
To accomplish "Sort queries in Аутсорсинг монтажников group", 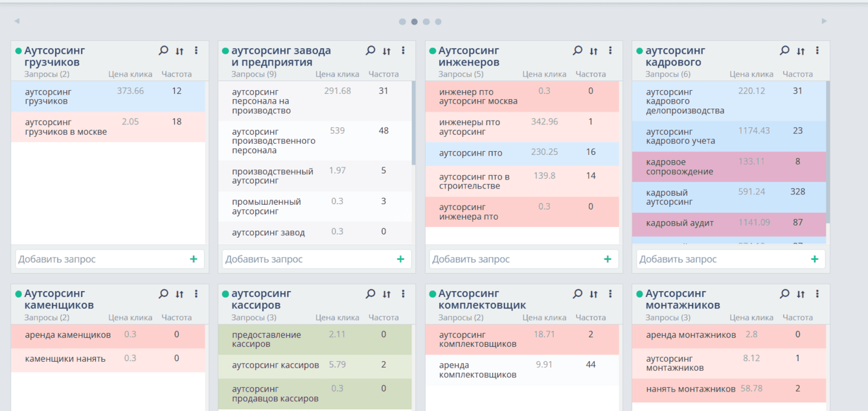I will (801, 294).
